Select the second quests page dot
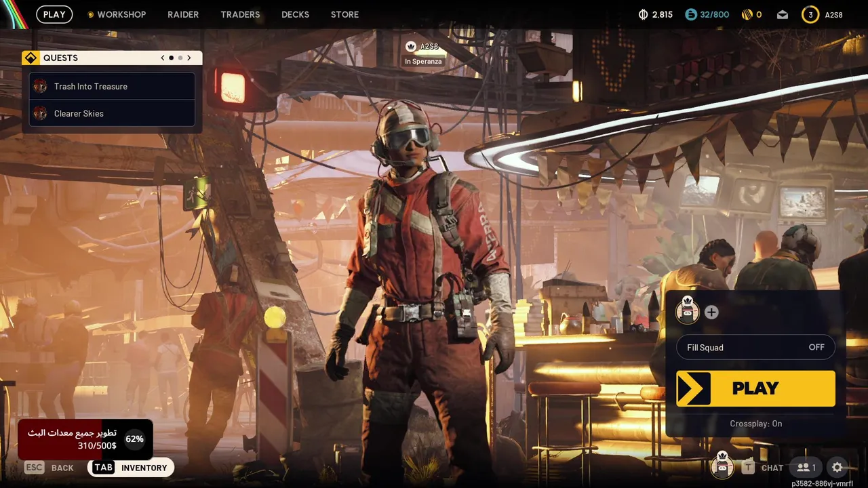The height and width of the screenshot is (488, 868). (x=180, y=58)
